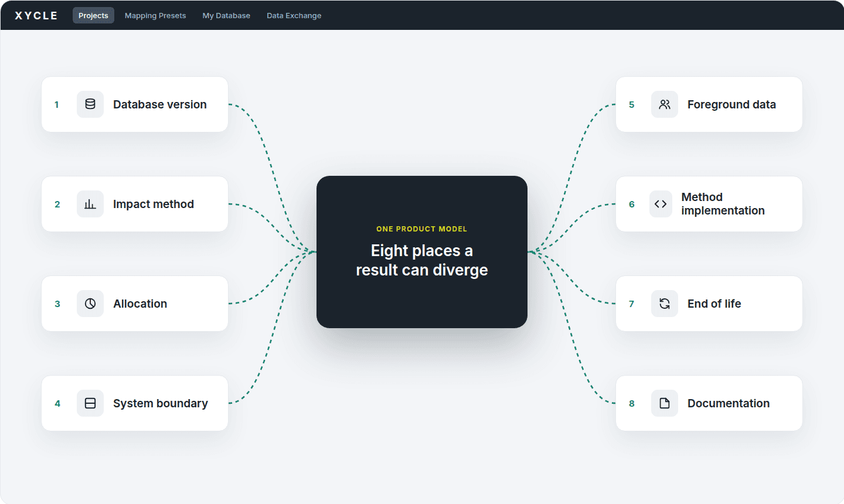Open My Database tab
Image resolution: width=844 pixels, height=504 pixels.
point(226,16)
